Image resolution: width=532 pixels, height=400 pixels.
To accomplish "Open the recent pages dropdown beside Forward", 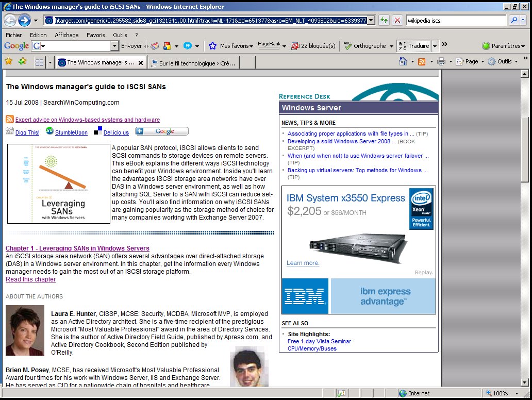I will tap(36, 20).
